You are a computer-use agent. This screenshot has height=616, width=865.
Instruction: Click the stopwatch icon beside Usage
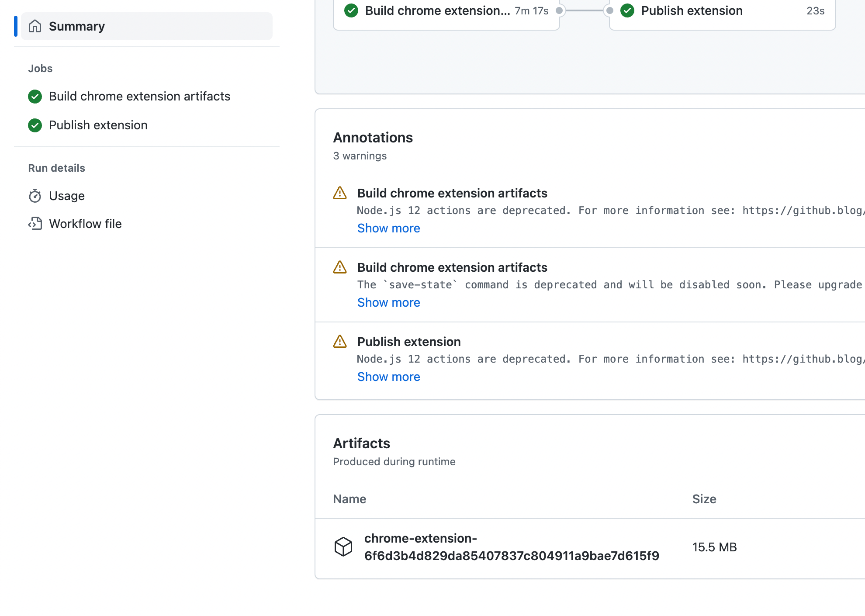(x=35, y=196)
